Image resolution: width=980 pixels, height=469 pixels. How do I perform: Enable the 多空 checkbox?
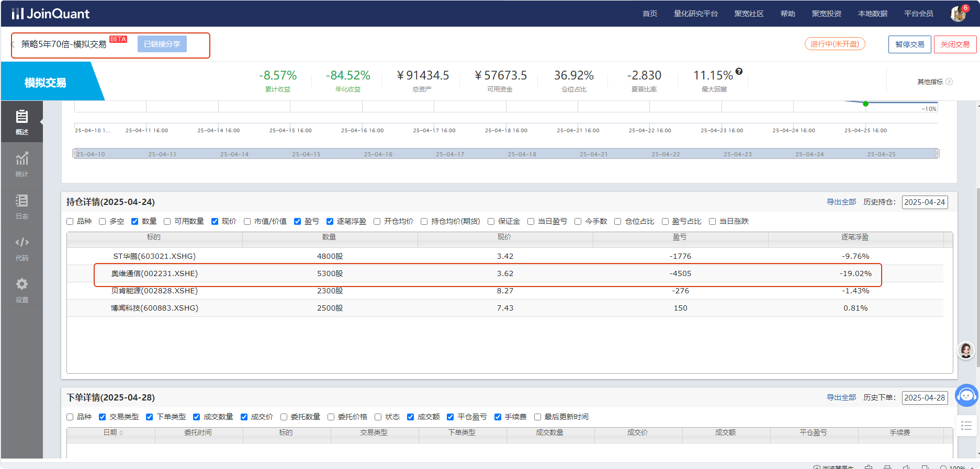pos(103,222)
